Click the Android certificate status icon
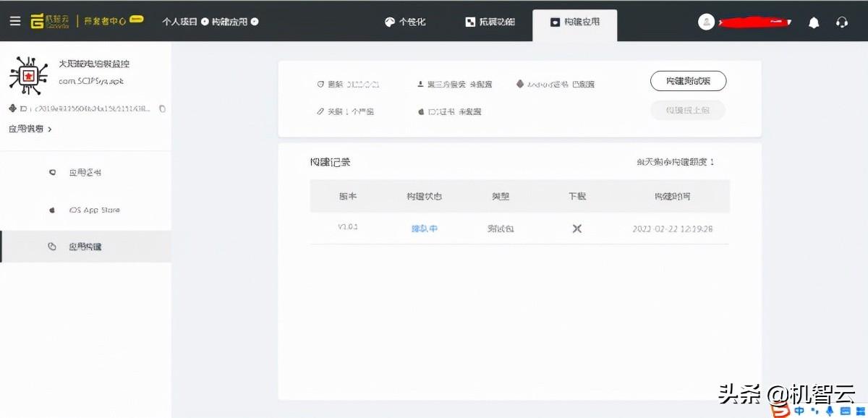 pyautogui.click(x=520, y=83)
